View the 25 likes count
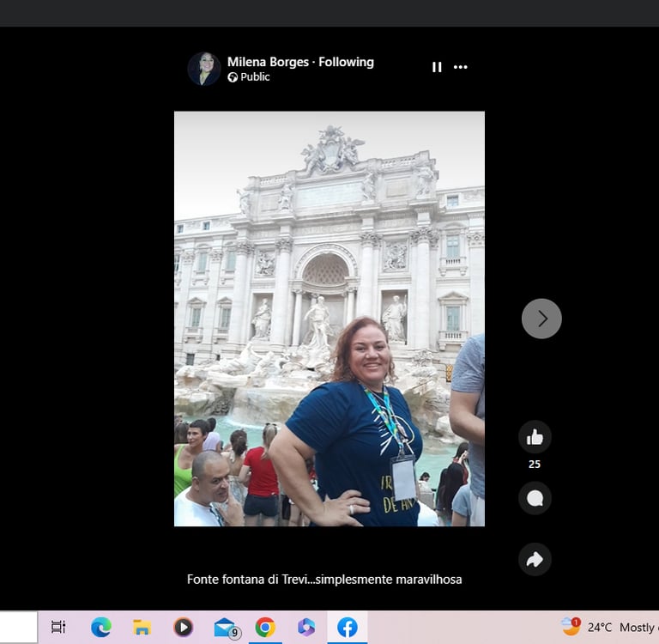This screenshot has height=644, width=659. click(535, 465)
